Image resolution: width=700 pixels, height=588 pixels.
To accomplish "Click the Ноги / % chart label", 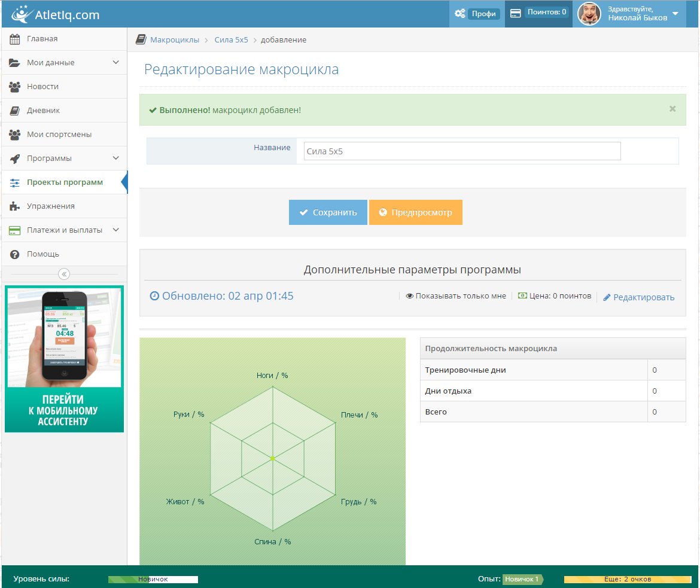I will [x=272, y=376].
